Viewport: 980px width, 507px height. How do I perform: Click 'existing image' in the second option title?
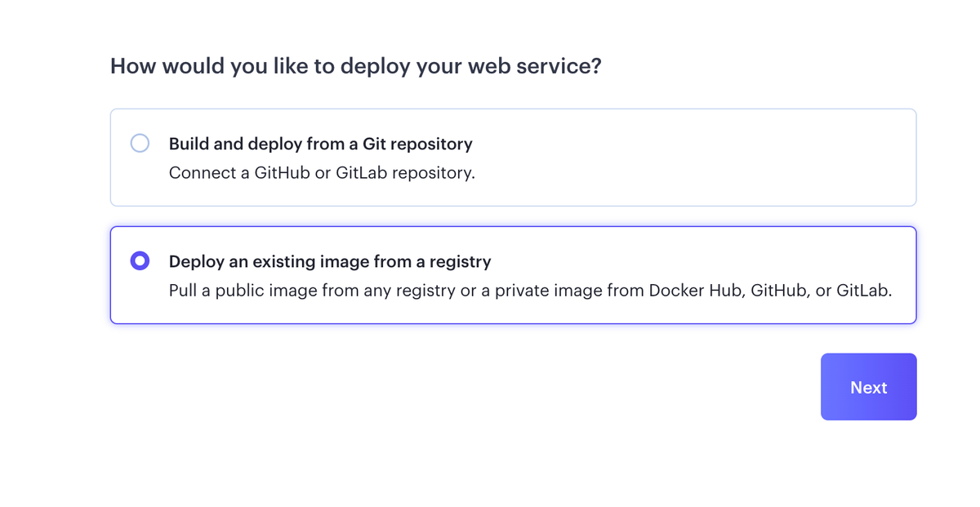[x=295, y=262]
